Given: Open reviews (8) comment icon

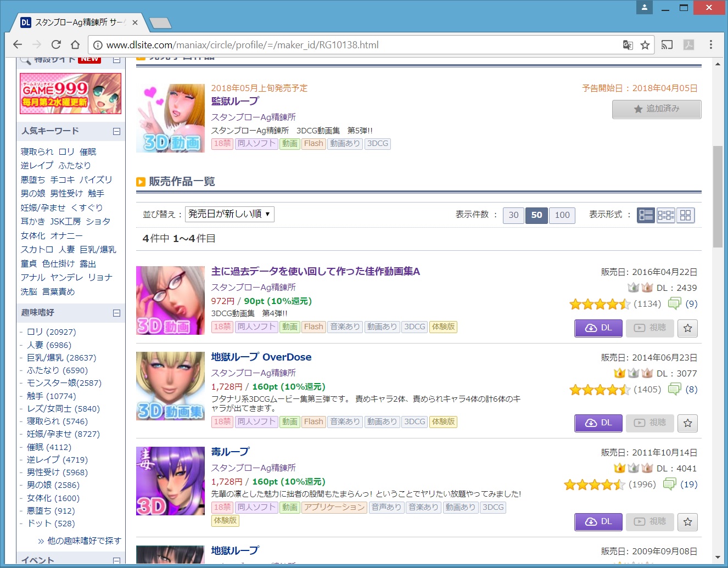Looking at the screenshot, I should 674,390.
